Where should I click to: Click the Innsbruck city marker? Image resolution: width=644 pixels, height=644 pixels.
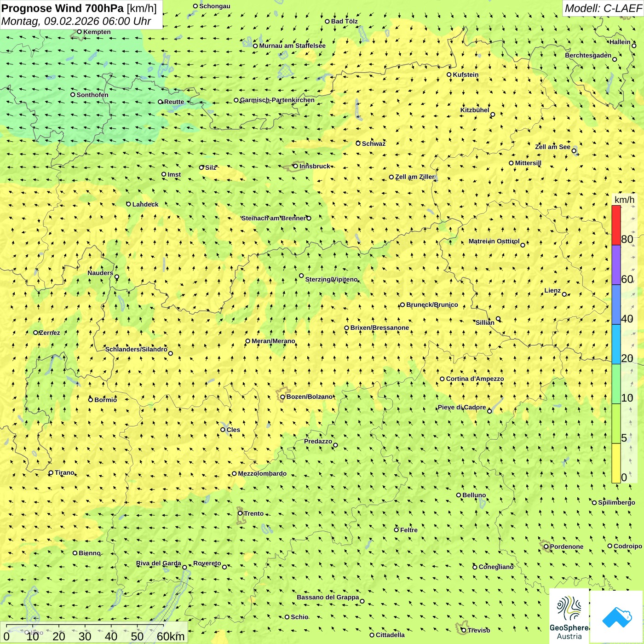295,166
